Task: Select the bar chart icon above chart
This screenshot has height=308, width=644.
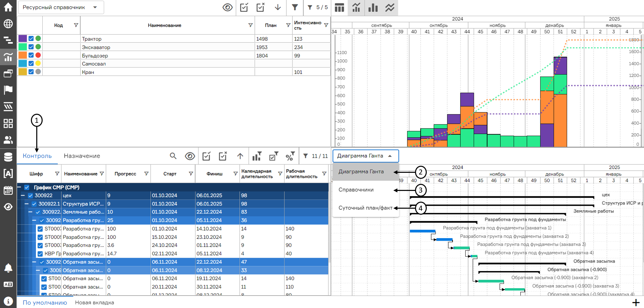Action: click(373, 7)
